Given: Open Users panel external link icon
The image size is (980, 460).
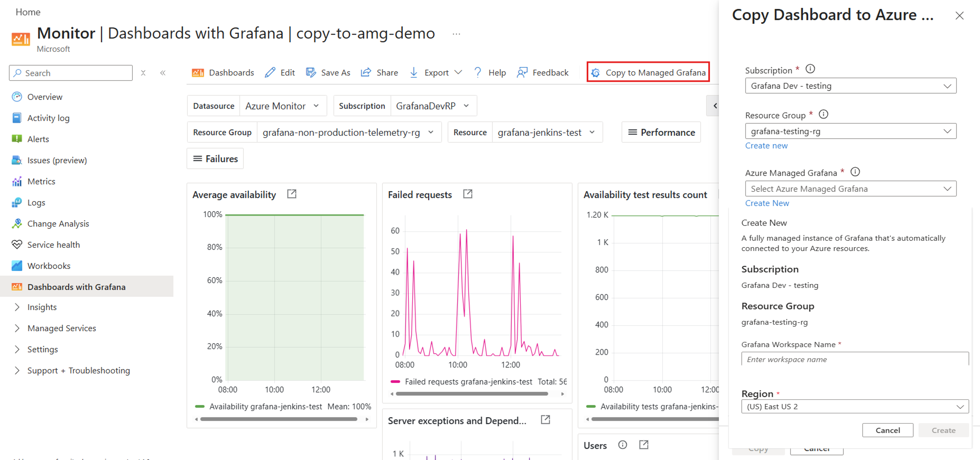Looking at the screenshot, I should tap(644, 445).
